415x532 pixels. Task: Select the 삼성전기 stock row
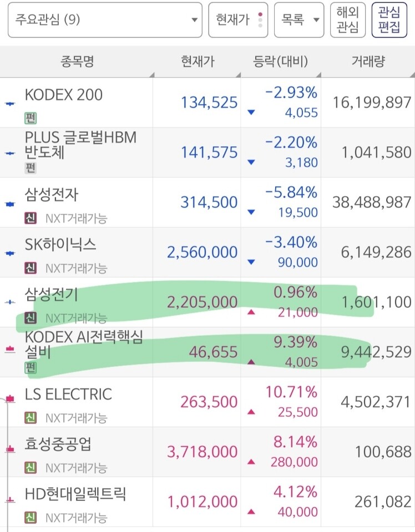pyautogui.click(x=207, y=303)
